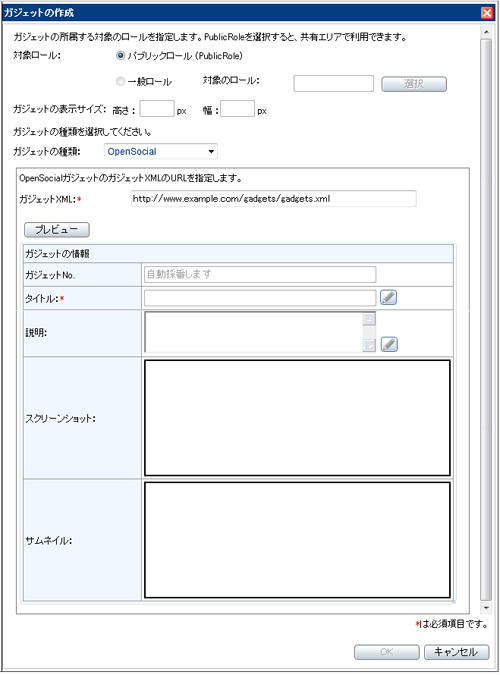Click the 選択 button

tap(414, 84)
